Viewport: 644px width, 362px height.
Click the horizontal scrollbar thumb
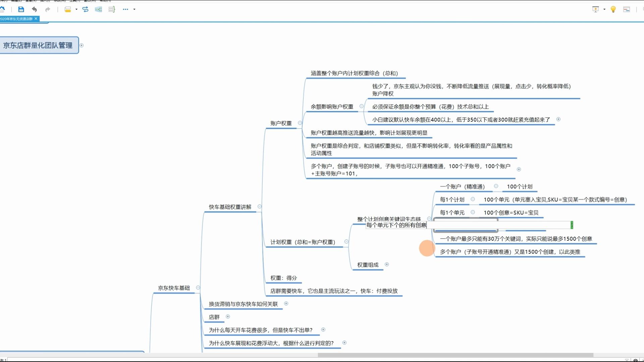coord(455,355)
